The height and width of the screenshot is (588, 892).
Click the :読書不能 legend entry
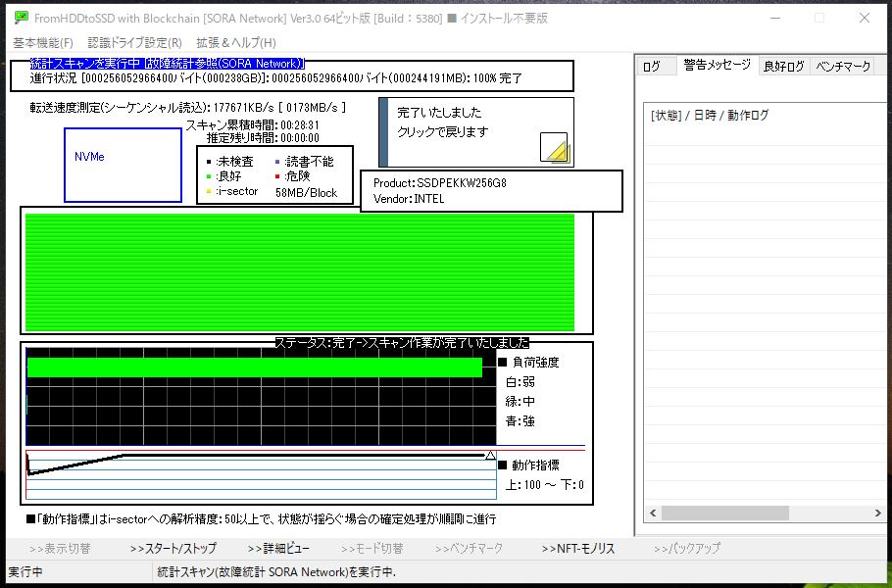[x=304, y=162]
